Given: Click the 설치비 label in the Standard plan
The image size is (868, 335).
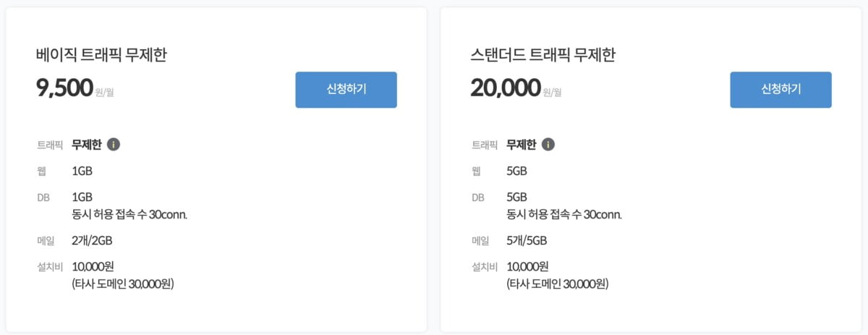Looking at the screenshot, I should [x=484, y=267].
